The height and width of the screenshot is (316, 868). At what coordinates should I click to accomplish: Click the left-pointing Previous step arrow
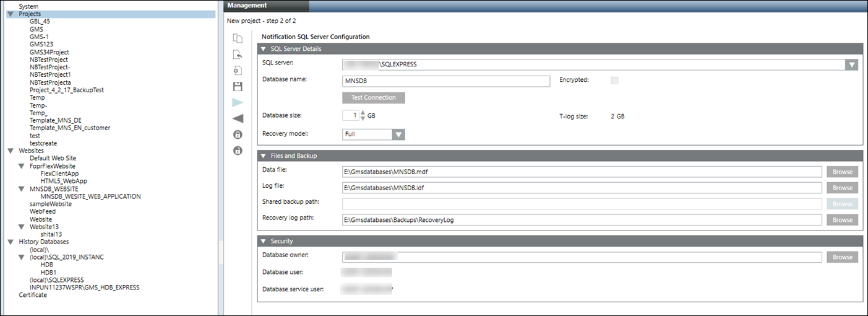tap(238, 118)
